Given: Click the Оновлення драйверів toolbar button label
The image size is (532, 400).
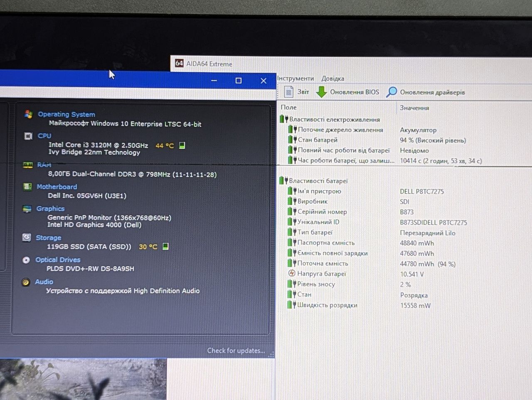Looking at the screenshot, I should [x=432, y=92].
